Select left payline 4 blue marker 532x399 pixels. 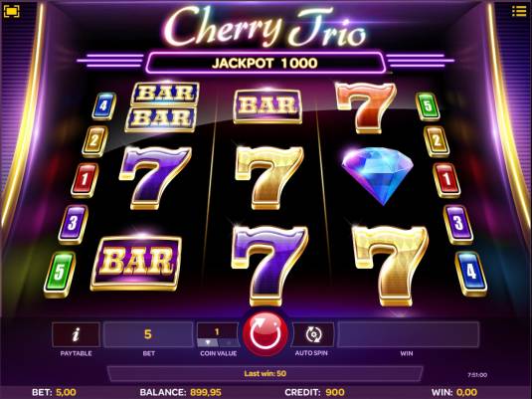[103, 105]
